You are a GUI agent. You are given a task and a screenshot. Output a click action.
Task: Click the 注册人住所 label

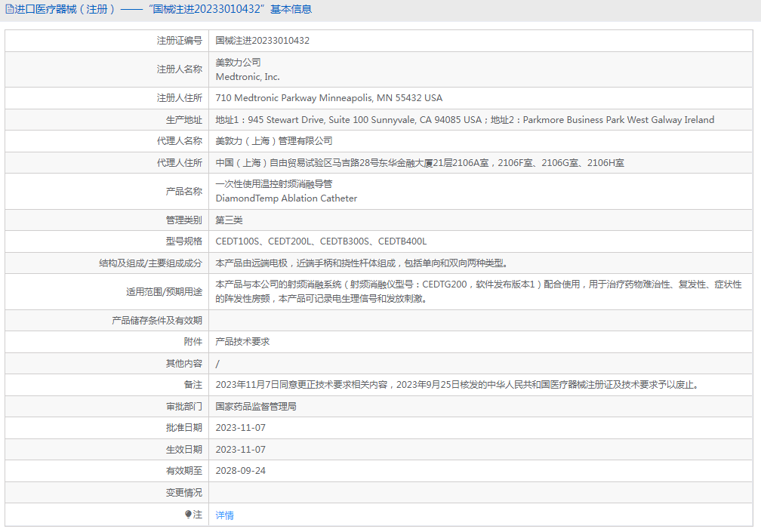coord(179,98)
